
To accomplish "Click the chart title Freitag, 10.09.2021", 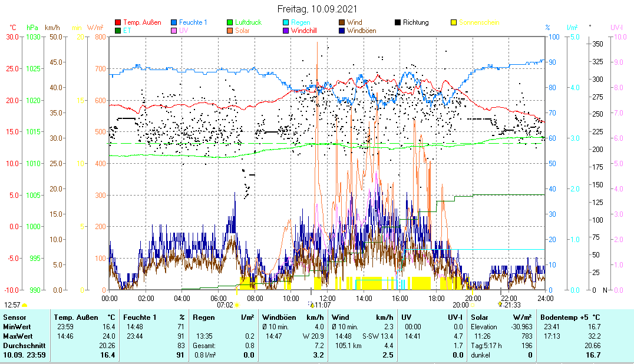I will tap(317, 9).
